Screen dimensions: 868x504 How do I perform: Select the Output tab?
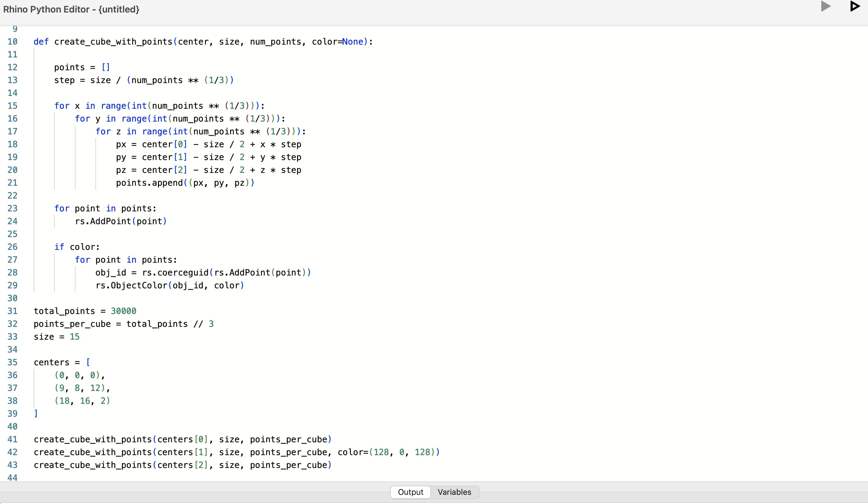coord(410,492)
